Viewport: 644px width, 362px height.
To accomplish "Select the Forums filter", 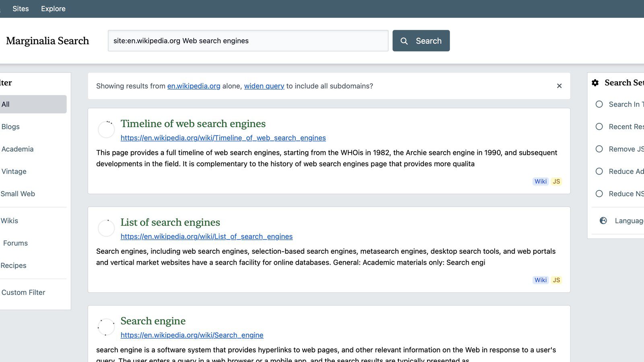I will click(32, 243).
